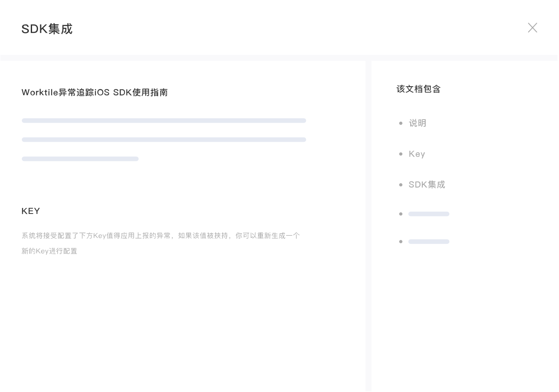Go to SDK集成 in the document outline
Screen dimensions: 559x392
[x=427, y=184]
